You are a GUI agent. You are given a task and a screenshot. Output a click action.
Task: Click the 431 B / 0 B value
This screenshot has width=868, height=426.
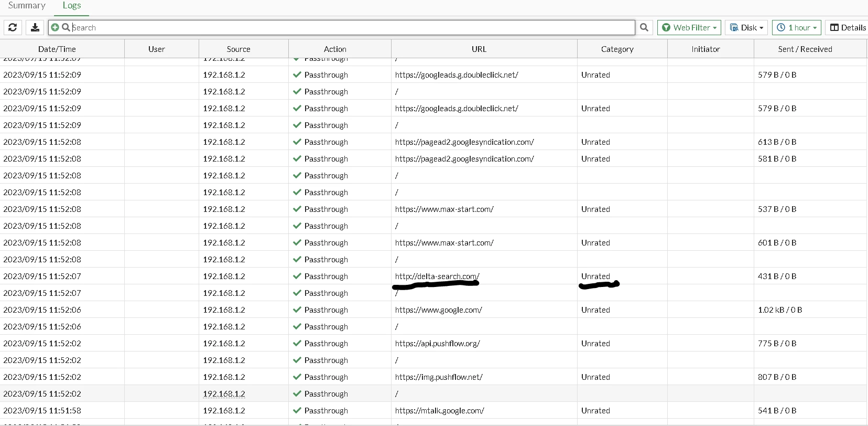[x=777, y=276]
